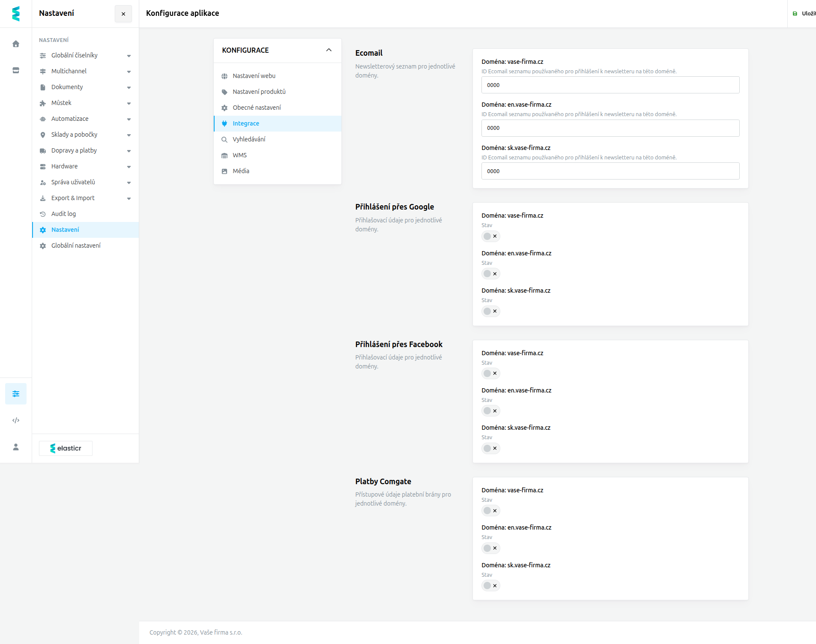This screenshot has height=644, width=816.
Task: Click the Hardware server icon
Action: point(43,167)
